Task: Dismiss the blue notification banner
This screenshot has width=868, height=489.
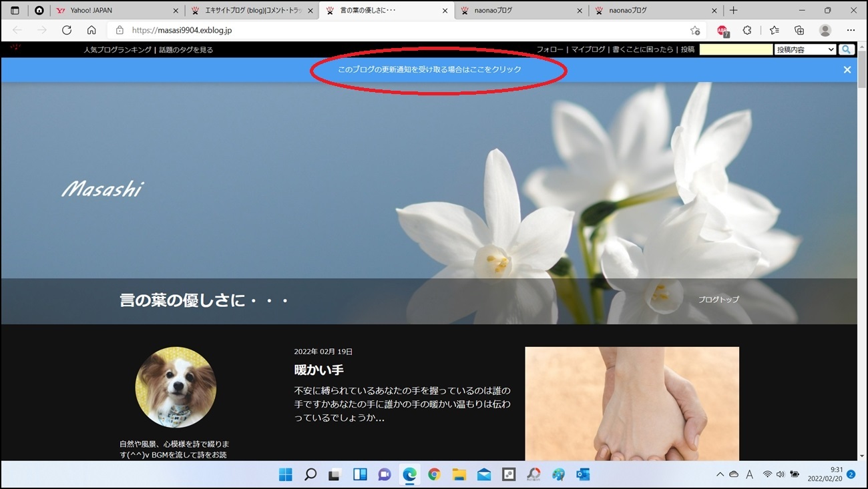Action: click(847, 69)
